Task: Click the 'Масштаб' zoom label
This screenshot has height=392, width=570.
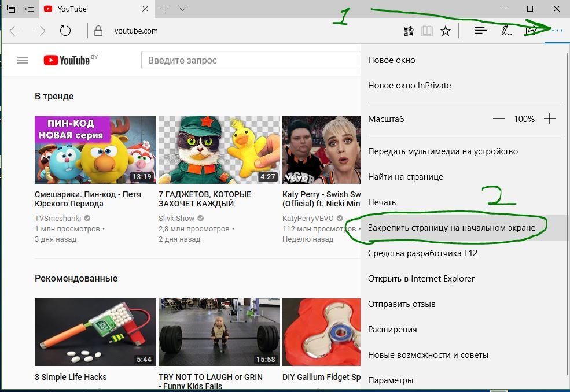Action: (386, 119)
